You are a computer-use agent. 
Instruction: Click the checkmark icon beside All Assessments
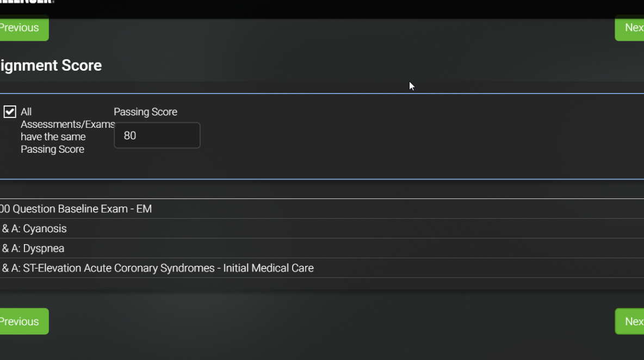(x=10, y=111)
